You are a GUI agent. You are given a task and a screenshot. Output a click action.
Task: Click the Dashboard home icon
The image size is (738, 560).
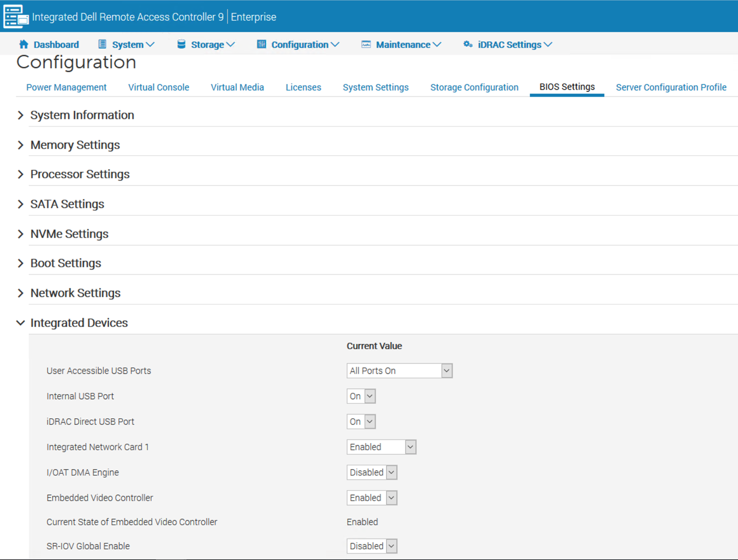(24, 44)
